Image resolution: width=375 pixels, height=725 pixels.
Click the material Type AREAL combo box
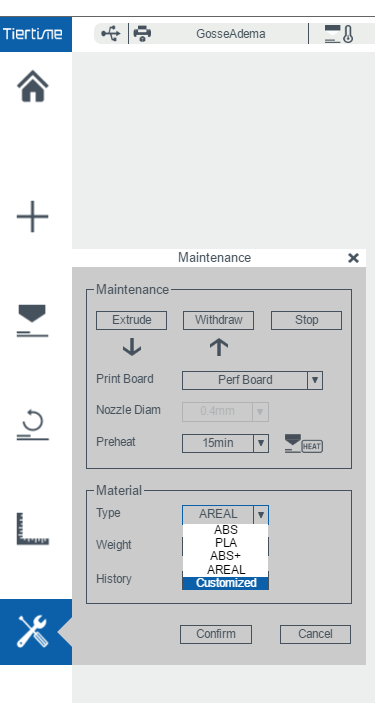pyautogui.click(x=225, y=514)
